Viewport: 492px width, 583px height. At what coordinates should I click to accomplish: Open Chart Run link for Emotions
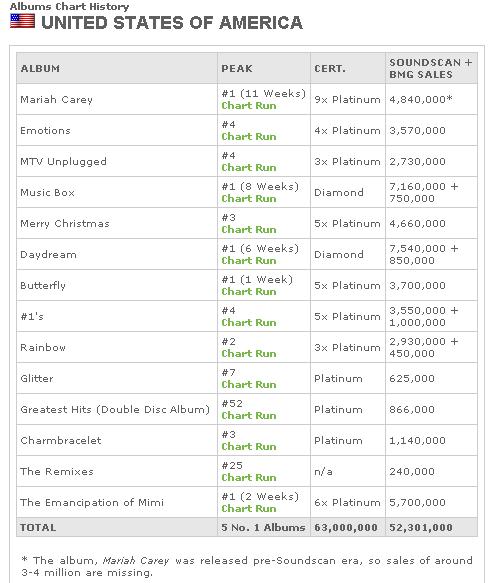(249, 136)
